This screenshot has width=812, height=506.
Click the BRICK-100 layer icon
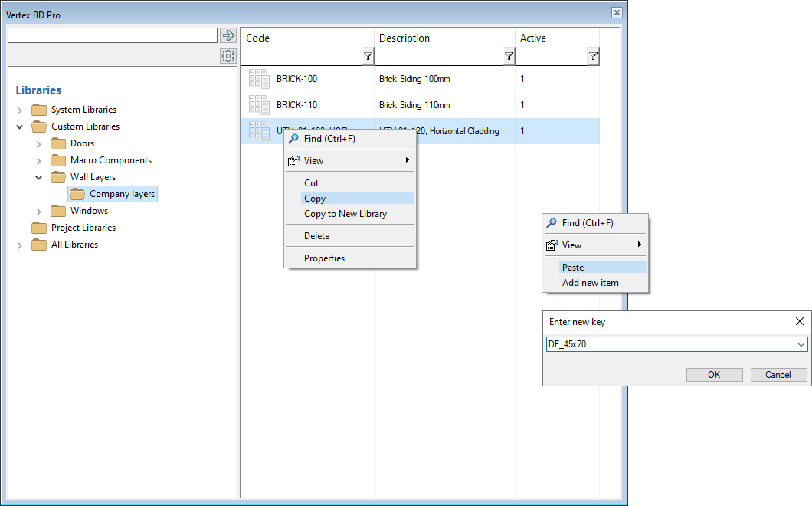click(259, 79)
